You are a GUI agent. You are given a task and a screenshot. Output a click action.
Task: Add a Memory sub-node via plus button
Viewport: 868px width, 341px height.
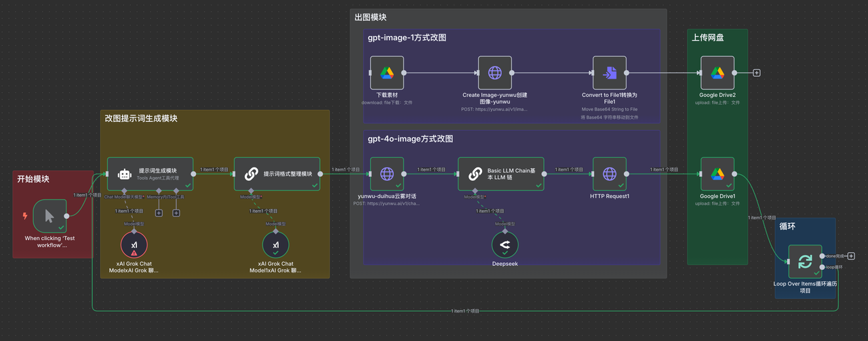pyautogui.click(x=159, y=213)
